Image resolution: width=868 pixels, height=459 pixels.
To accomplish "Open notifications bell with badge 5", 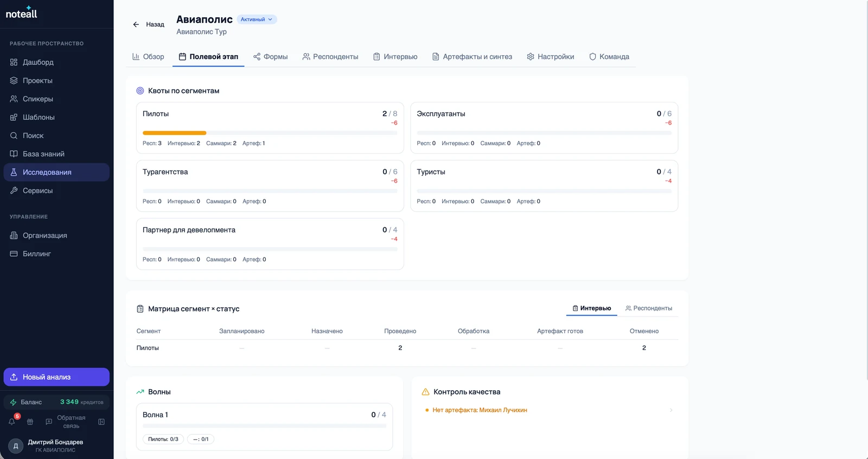I will pos(12,421).
